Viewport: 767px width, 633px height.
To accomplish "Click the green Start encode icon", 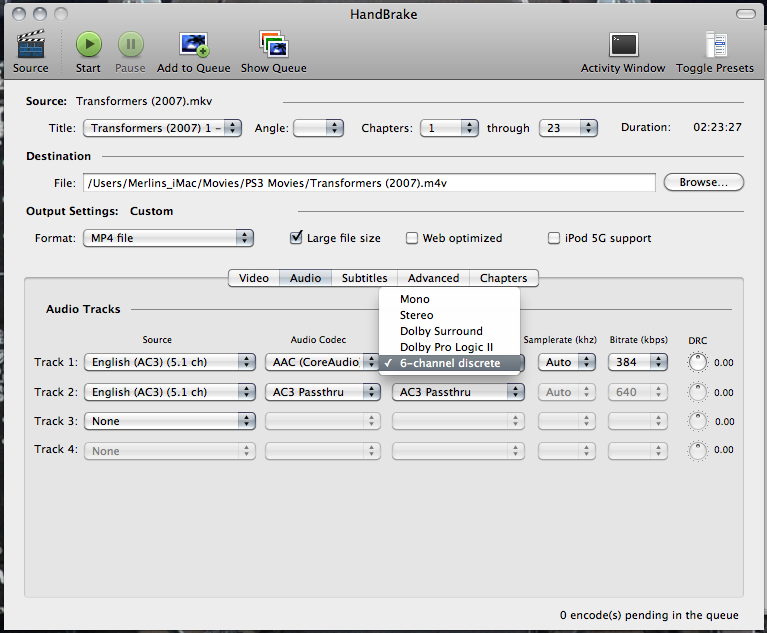I will tap(89, 45).
